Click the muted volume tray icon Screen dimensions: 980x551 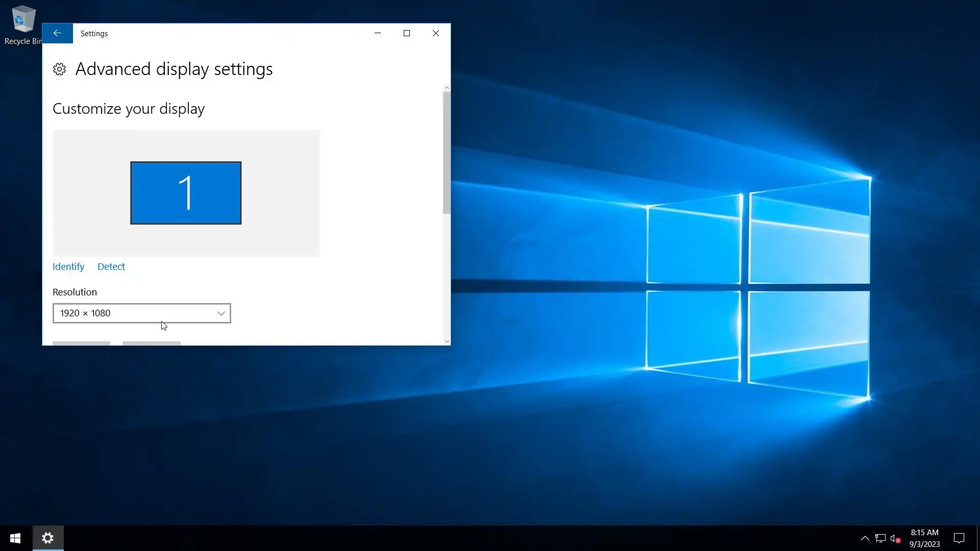click(x=895, y=538)
